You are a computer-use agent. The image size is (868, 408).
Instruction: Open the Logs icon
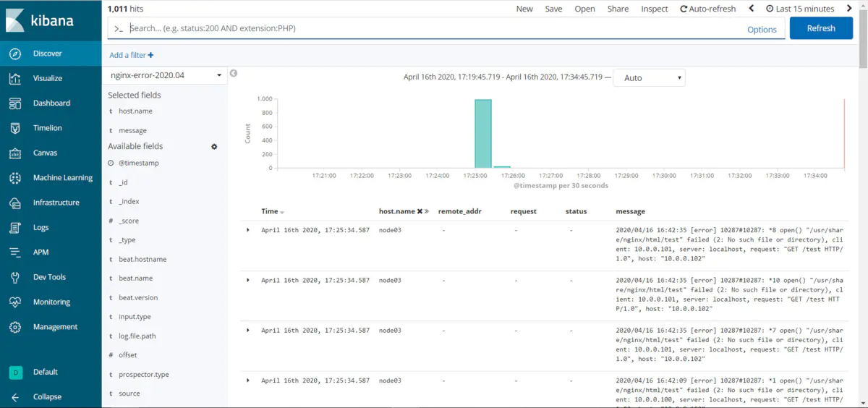tap(15, 227)
